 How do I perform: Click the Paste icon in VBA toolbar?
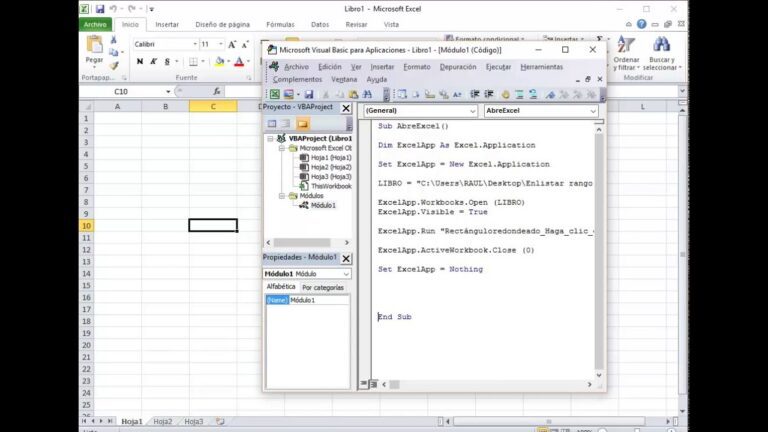354,95
